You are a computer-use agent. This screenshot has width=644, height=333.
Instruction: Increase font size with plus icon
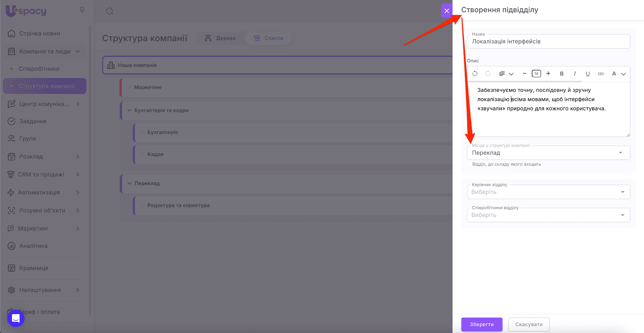[548, 74]
